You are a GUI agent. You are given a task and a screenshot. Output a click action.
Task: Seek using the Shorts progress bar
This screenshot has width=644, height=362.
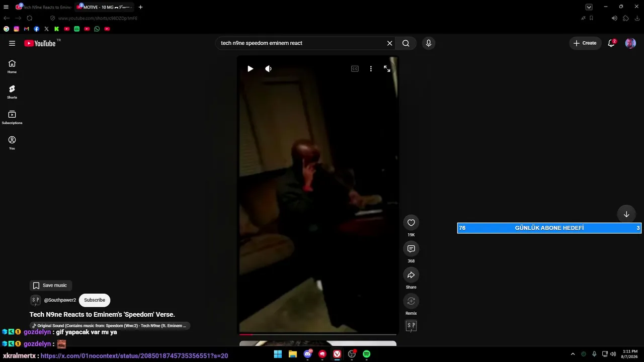[317, 334]
